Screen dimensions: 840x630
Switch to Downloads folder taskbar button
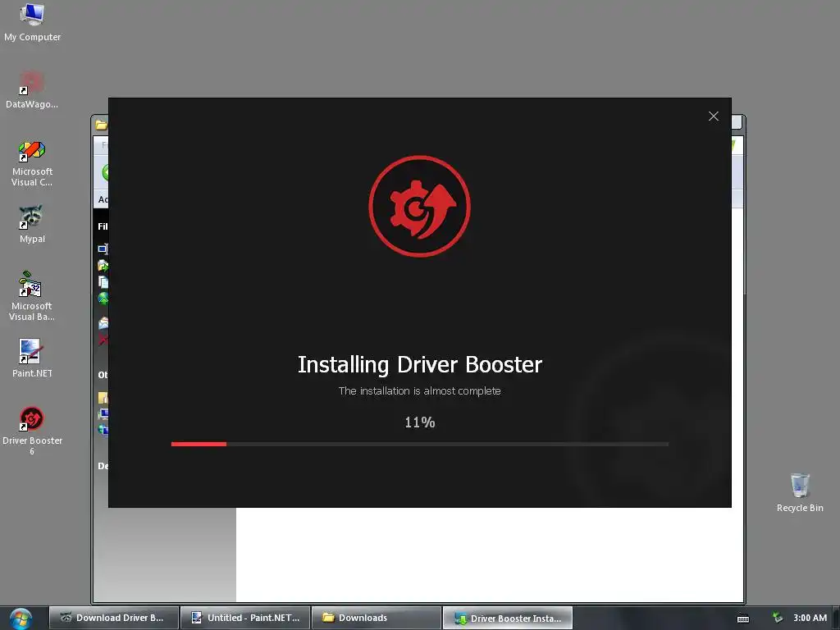tap(376, 618)
